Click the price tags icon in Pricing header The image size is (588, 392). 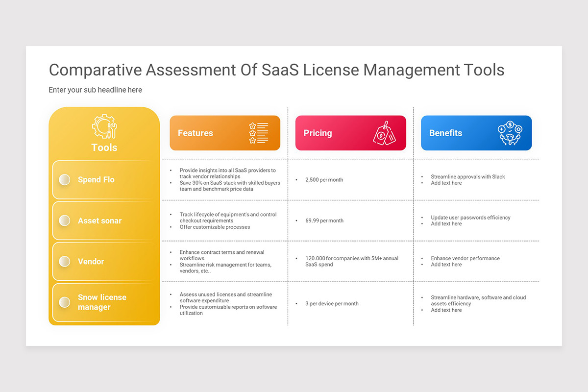(x=386, y=133)
